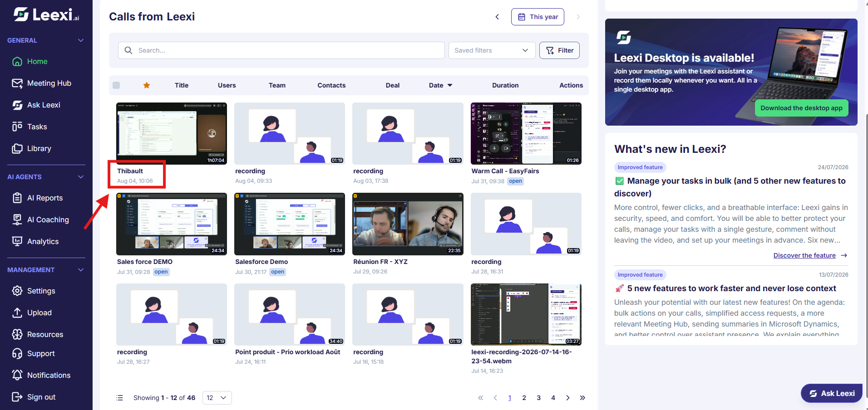Viewport: 868px width, 410px height.
Task: Open the Thibault call thumbnail
Action: 172,133
